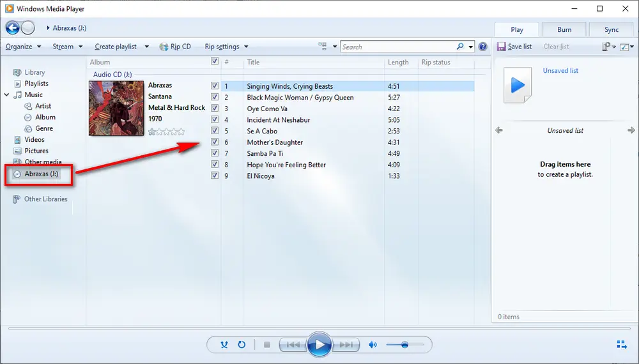Click the Clear list button

pyautogui.click(x=556, y=47)
